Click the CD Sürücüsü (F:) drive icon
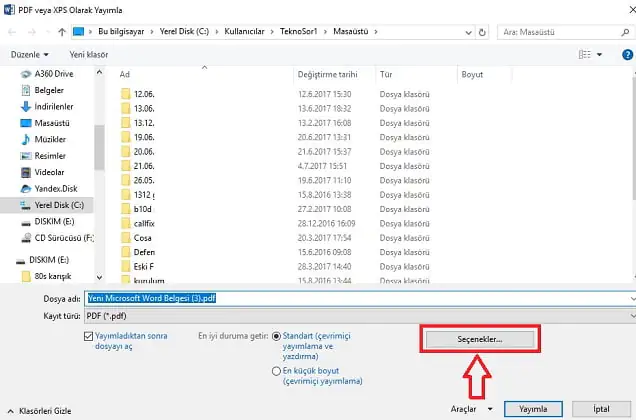The width and height of the screenshot is (636, 420). tap(25, 238)
